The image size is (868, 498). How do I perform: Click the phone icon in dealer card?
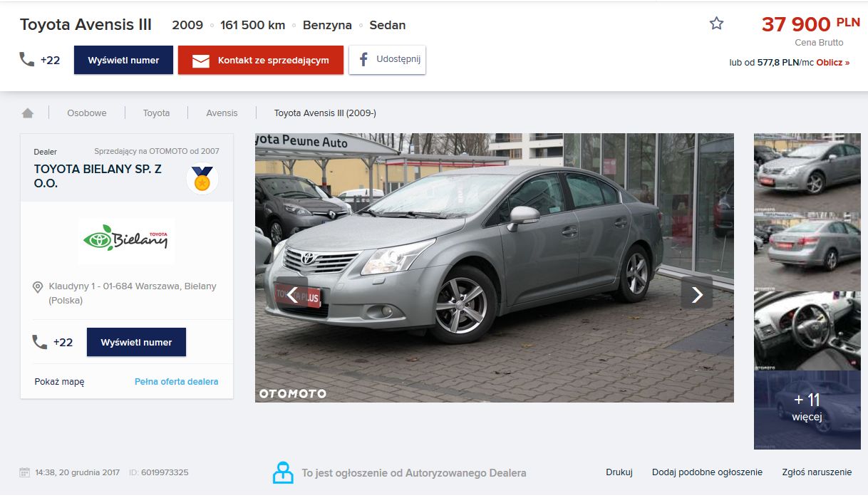tap(40, 342)
